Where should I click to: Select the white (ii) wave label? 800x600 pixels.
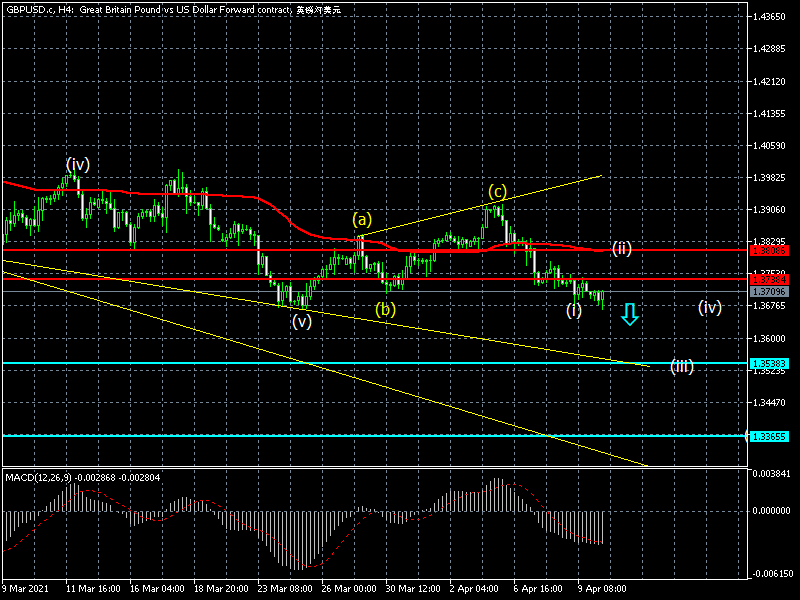click(x=622, y=248)
